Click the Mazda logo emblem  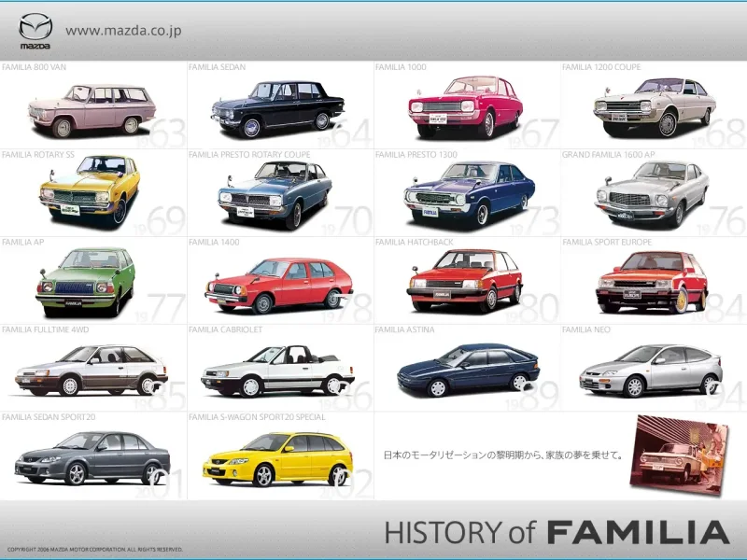click(x=35, y=31)
